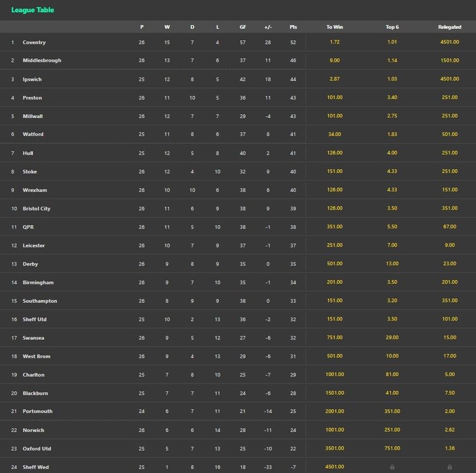
Task: Select QPR Relegated odds 67.00
Action: [x=449, y=226]
